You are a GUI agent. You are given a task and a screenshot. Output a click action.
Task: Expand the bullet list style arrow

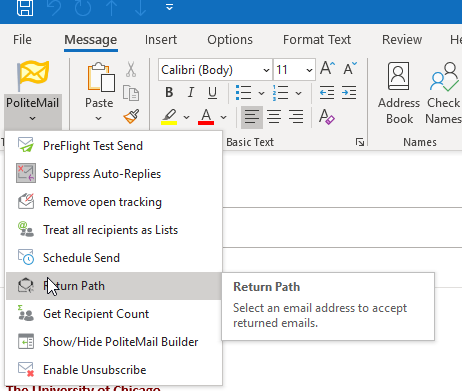point(261,93)
